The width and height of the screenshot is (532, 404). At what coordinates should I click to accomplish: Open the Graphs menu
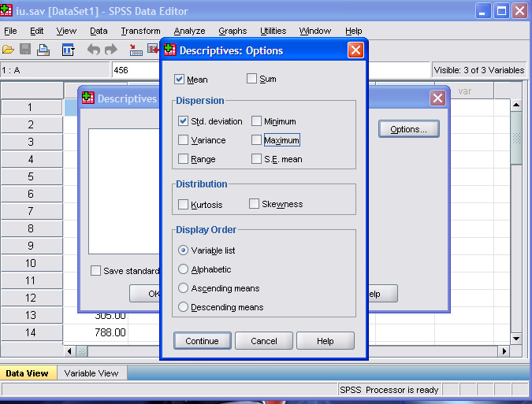tap(233, 31)
